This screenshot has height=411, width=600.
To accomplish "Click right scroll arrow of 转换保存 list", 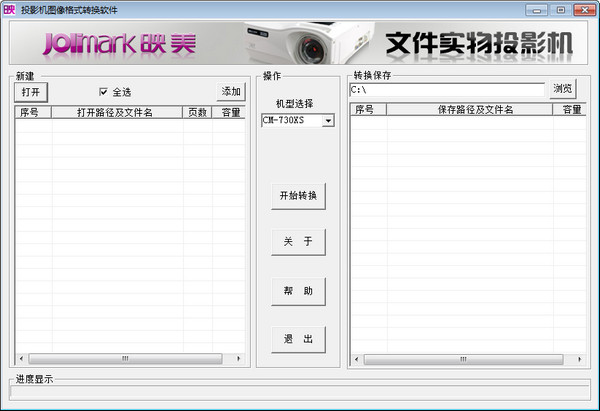I will (x=580, y=359).
